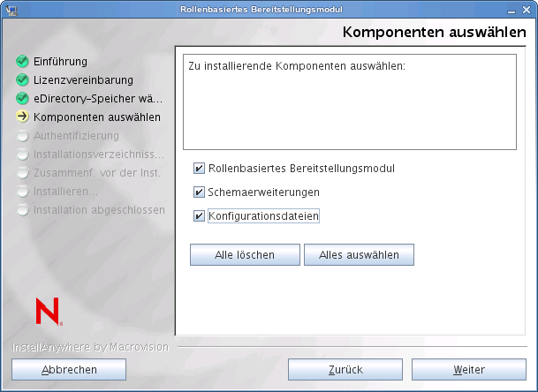Proceed with the Weiter button

click(469, 370)
